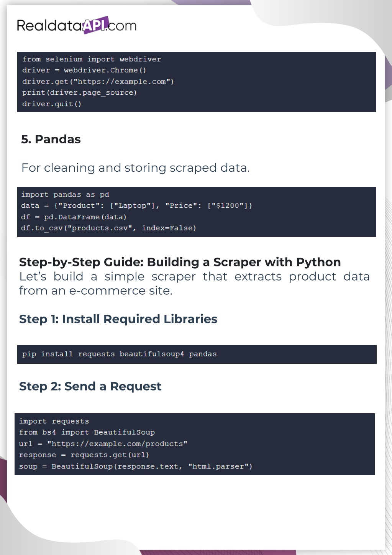The height and width of the screenshot is (555, 392).
Task: Click the 'Let's build a simple scraper' paragraph
Action: pos(194,283)
